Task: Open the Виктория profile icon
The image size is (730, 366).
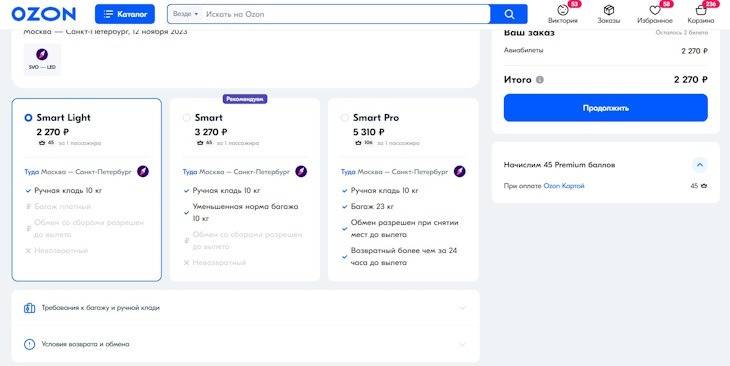Action: pos(563,10)
